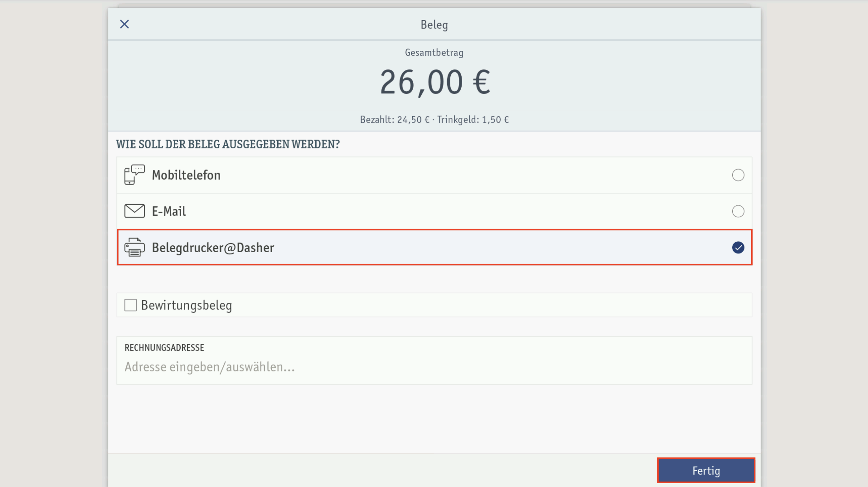
Task: Click the Beleg dialog title
Action: 434,24
